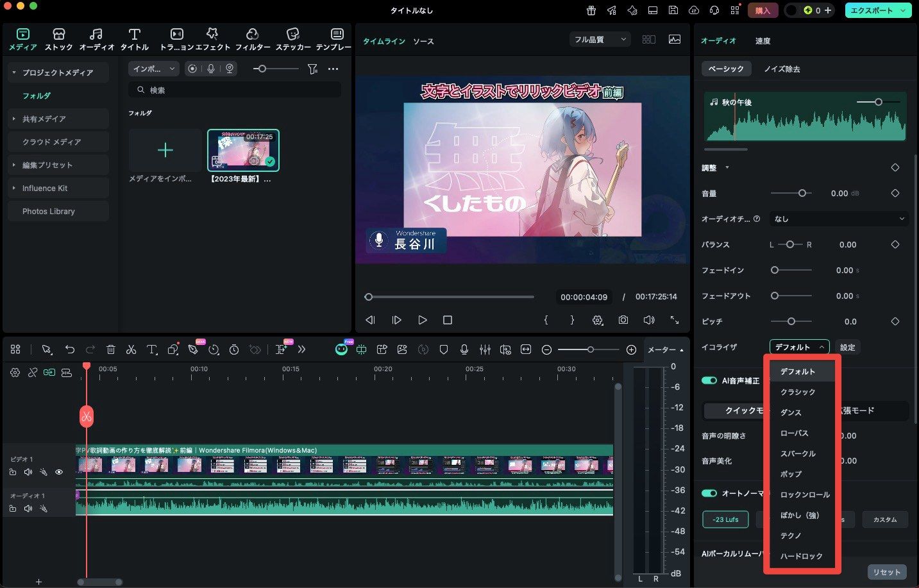The width and height of the screenshot is (919, 588).
Task: Switch to the ノイズ除去 tab
Action: click(782, 69)
